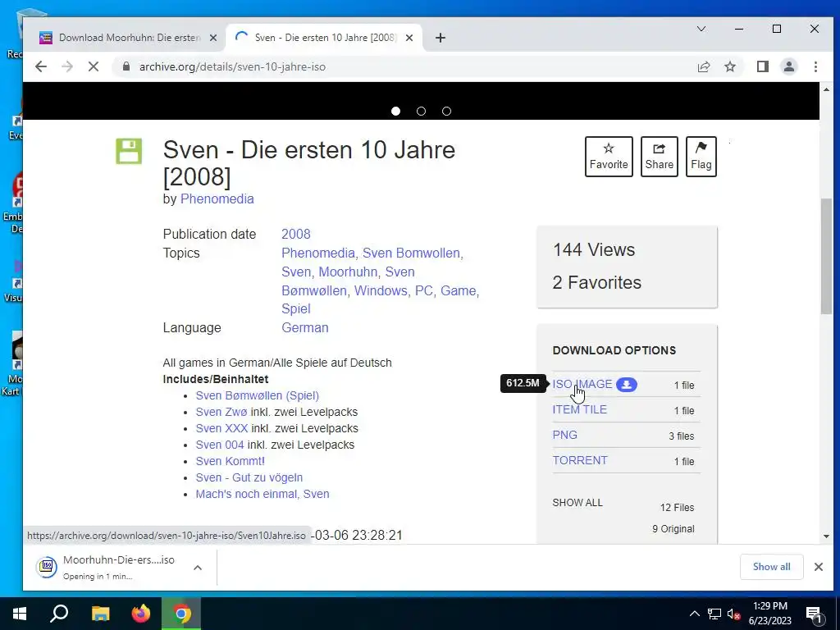
Task: Open a new tab with plus button
Action: pos(441,38)
